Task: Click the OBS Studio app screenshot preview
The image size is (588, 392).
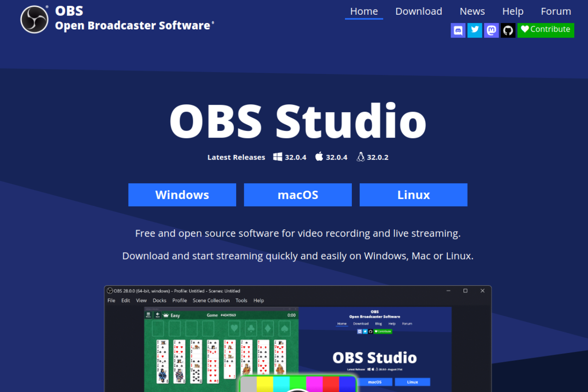Action: (298, 338)
